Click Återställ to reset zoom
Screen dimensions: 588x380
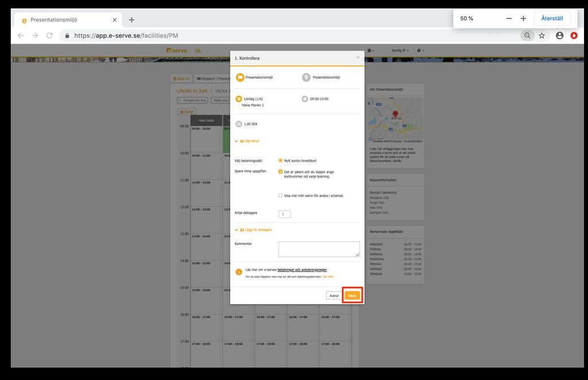pos(552,18)
